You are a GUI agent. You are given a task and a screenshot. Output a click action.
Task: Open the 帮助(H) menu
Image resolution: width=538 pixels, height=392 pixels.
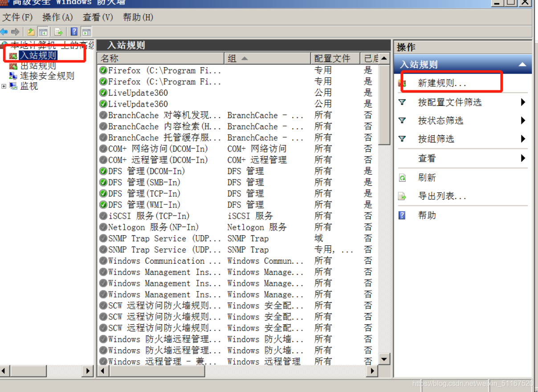point(138,17)
